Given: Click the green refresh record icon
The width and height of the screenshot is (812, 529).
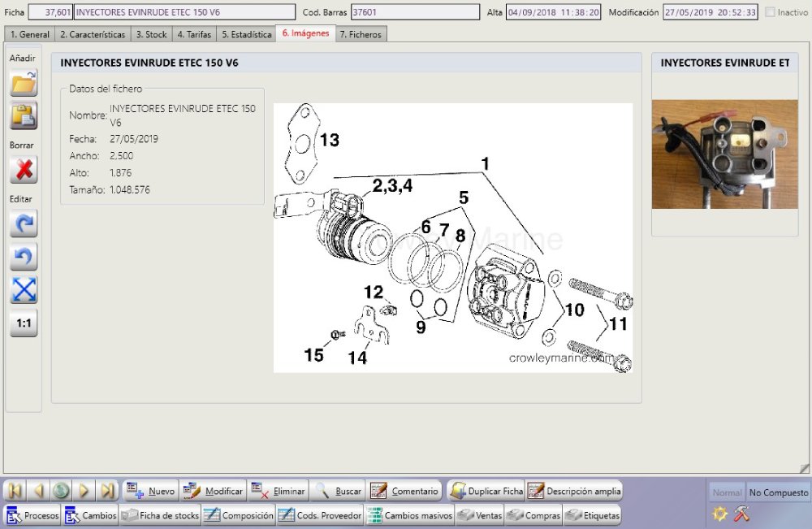Looking at the screenshot, I should pos(61,491).
